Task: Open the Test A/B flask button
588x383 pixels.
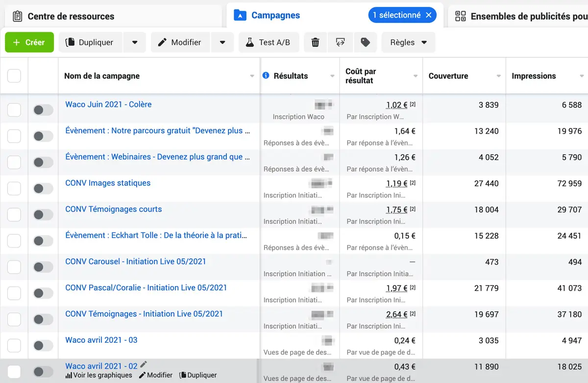Action: [268, 43]
